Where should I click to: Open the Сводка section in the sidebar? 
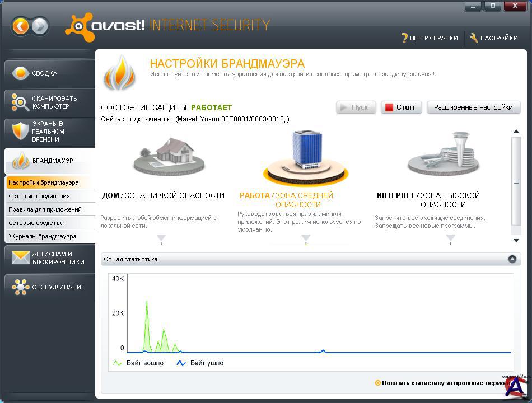[49, 73]
